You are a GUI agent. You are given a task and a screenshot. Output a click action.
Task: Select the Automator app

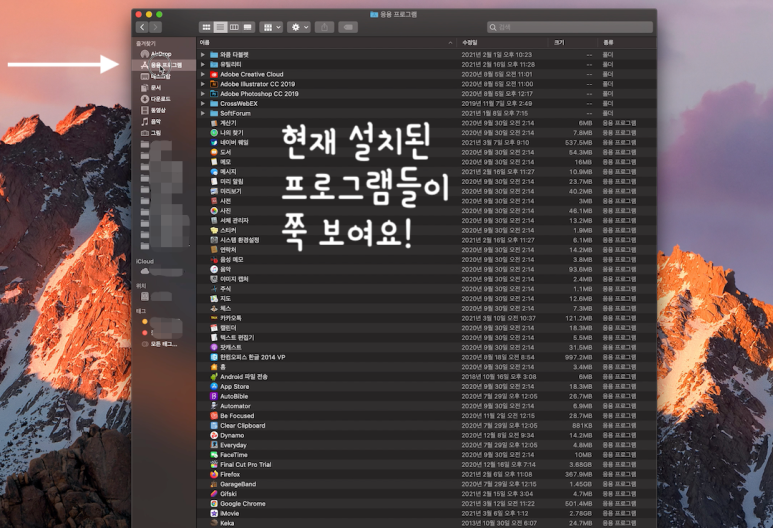(231, 406)
